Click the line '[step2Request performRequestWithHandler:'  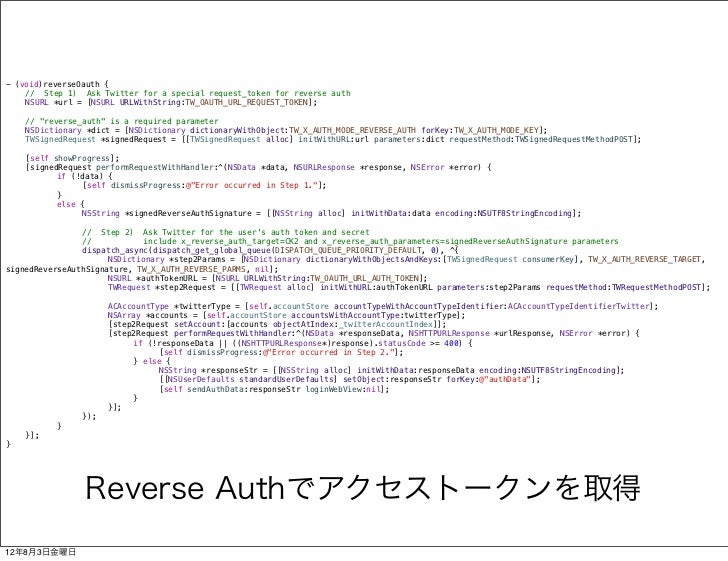pos(374,333)
